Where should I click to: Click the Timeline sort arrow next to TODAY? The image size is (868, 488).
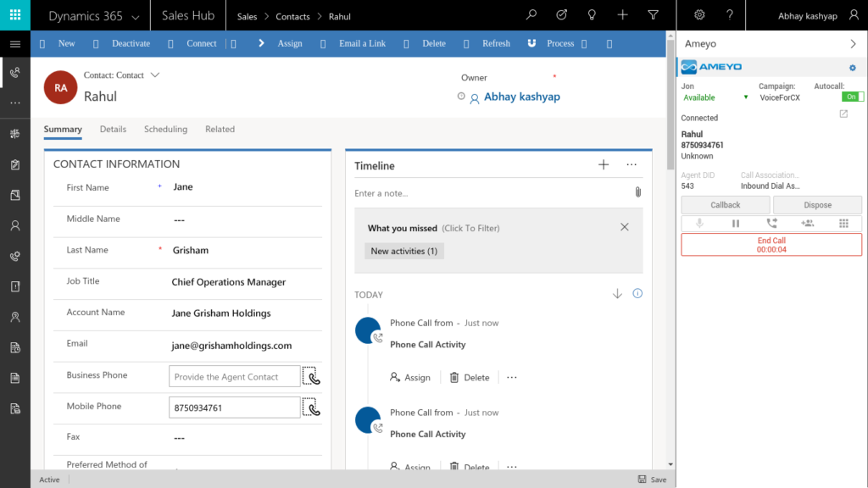pyautogui.click(x=617, y=294)
